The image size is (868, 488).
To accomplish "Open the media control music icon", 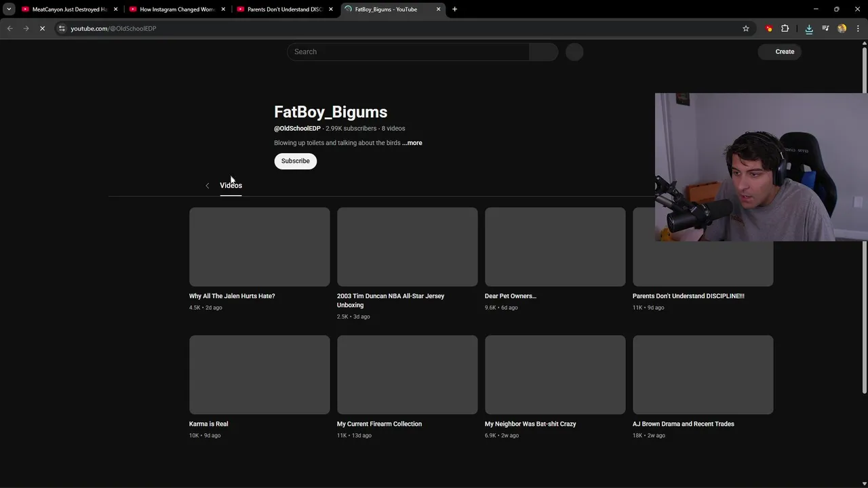I will [825, 28].
